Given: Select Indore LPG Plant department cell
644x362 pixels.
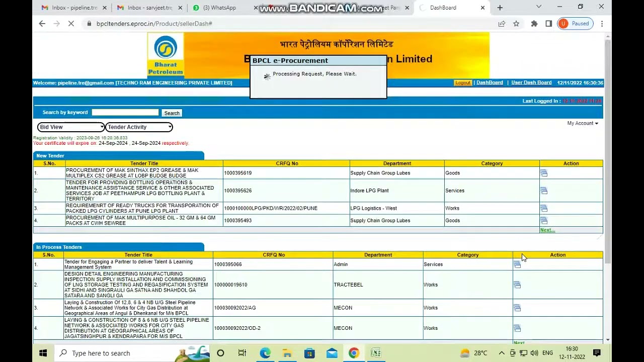Looking at the screenshot, I should pos(397,191).
